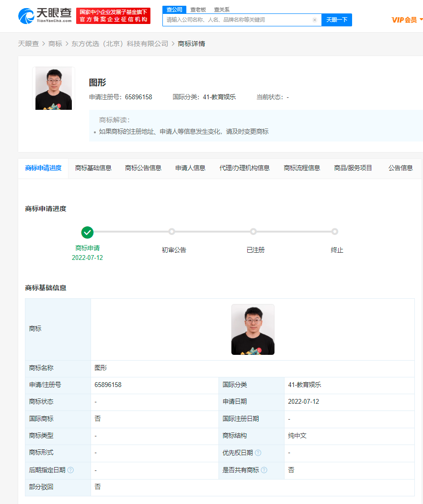Click the trademark image in the 商标 table row

click(x=252, y=329)
